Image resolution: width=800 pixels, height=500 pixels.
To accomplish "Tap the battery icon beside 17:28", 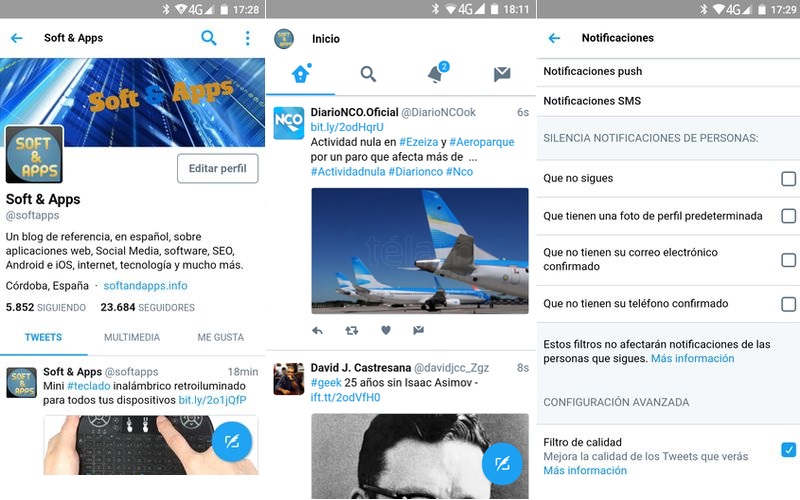I will click(224, 9).
